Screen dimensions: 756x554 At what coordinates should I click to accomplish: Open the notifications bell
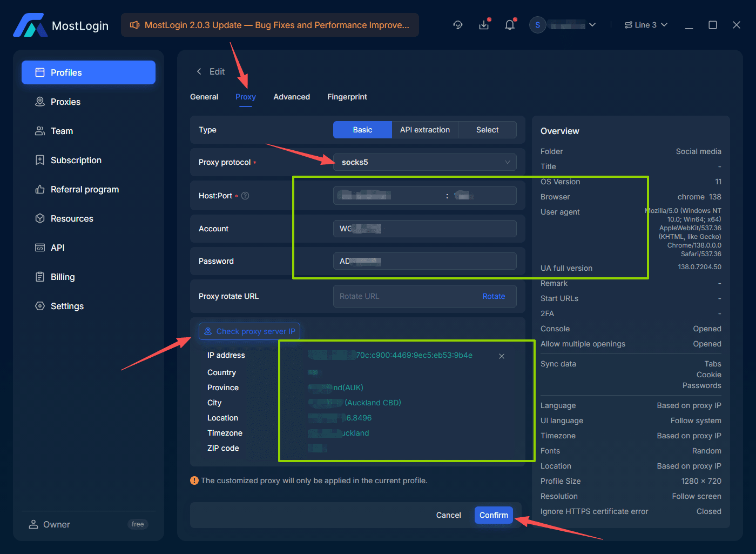click(x=510, y=25)
